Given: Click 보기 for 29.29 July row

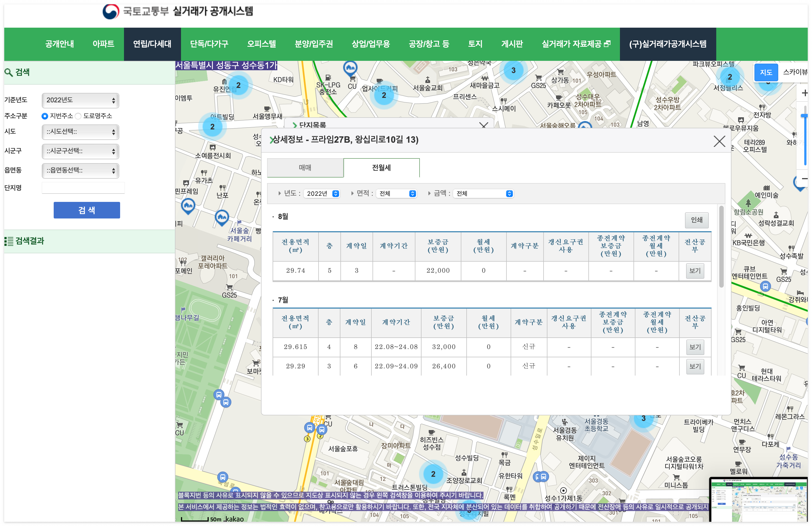Looking at the screenshot, I should click(695, 366).
